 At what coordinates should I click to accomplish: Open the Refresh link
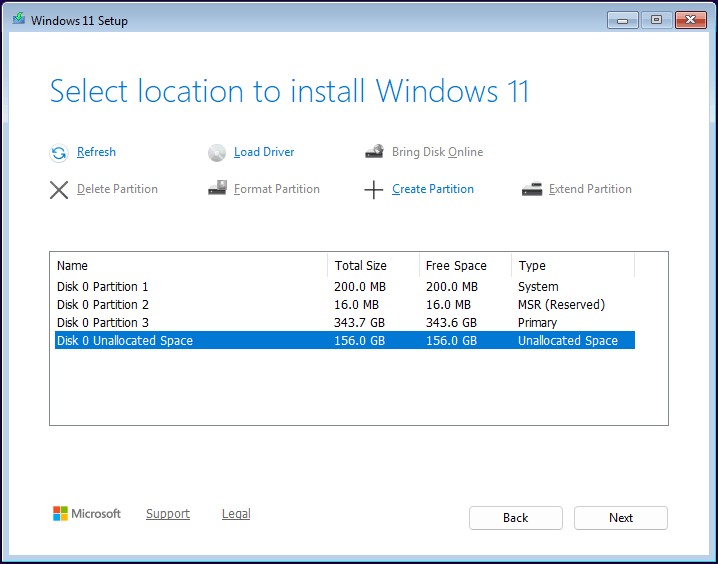click(x=96, y=152)
